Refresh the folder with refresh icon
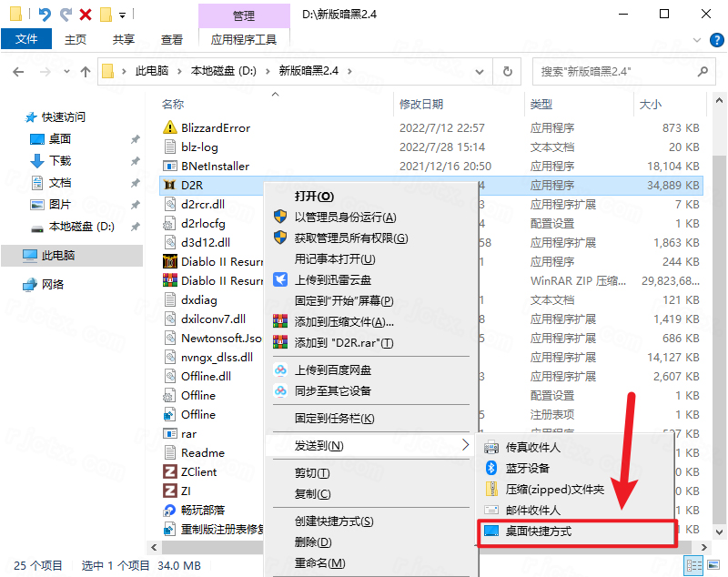The image size is (728, 577). click(508, 72)
